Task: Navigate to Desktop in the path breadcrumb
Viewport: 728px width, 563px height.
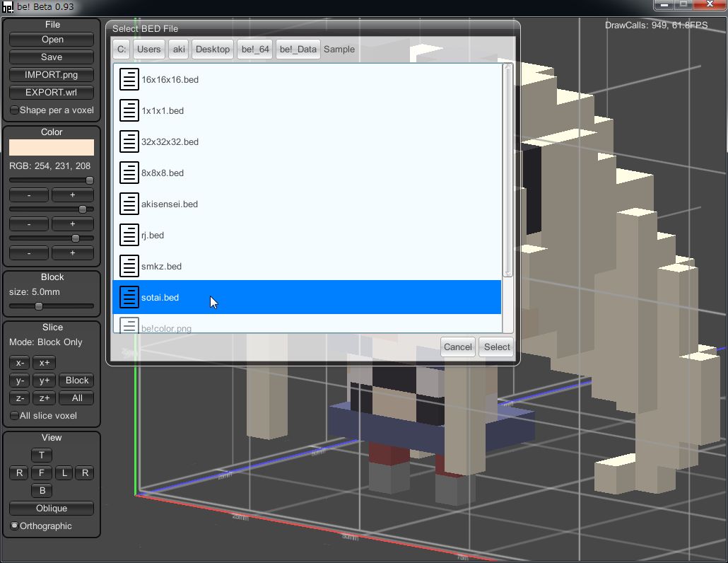Action: click(x=213, y=50)
